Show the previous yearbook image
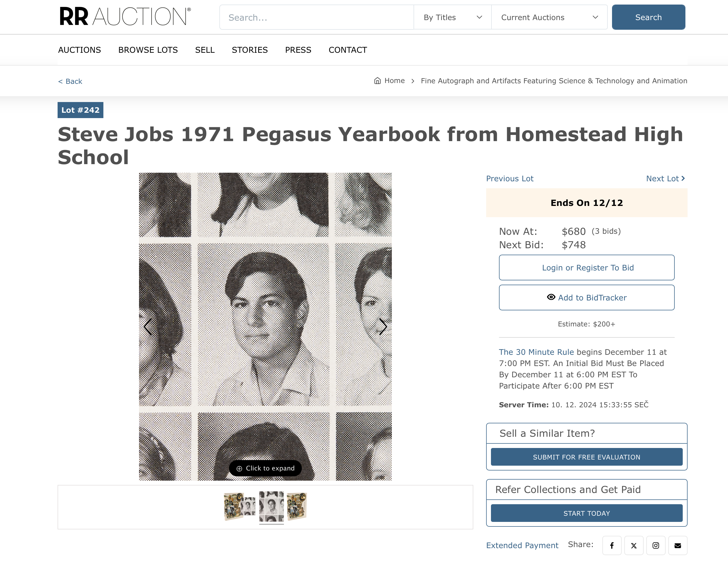The width and height of the screenshot is (728, 565). [x=148, y=326]
